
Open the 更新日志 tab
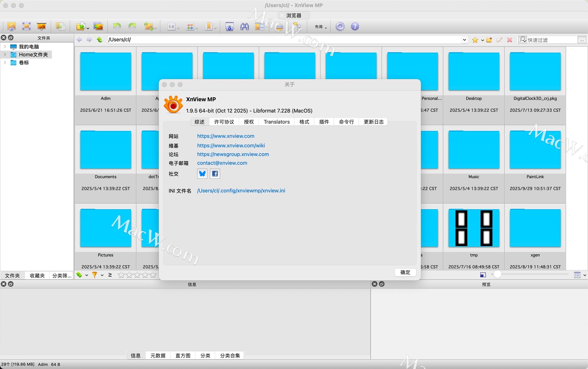click(x=373, y=122)
